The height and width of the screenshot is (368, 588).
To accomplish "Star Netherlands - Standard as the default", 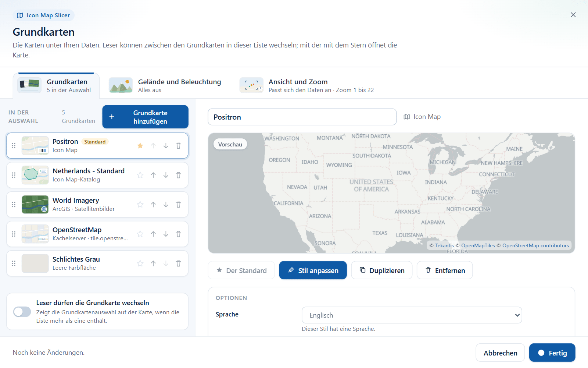I will (140, 175).
